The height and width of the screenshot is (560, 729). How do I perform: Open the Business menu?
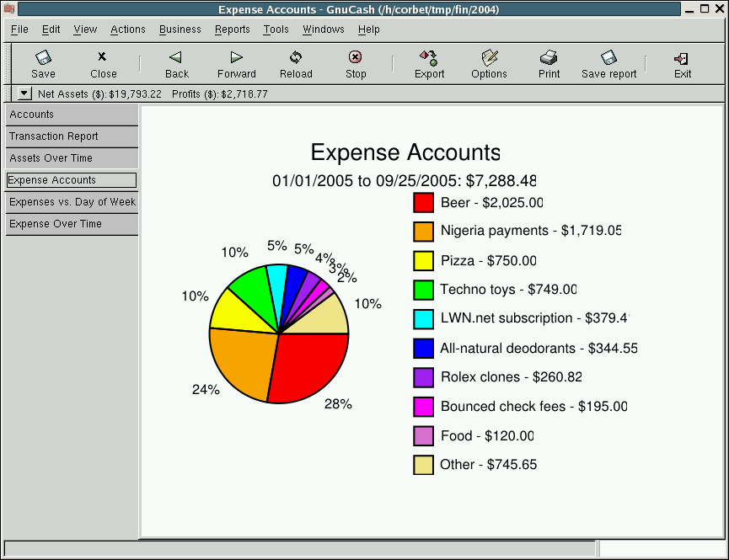[x=180, y=29]
